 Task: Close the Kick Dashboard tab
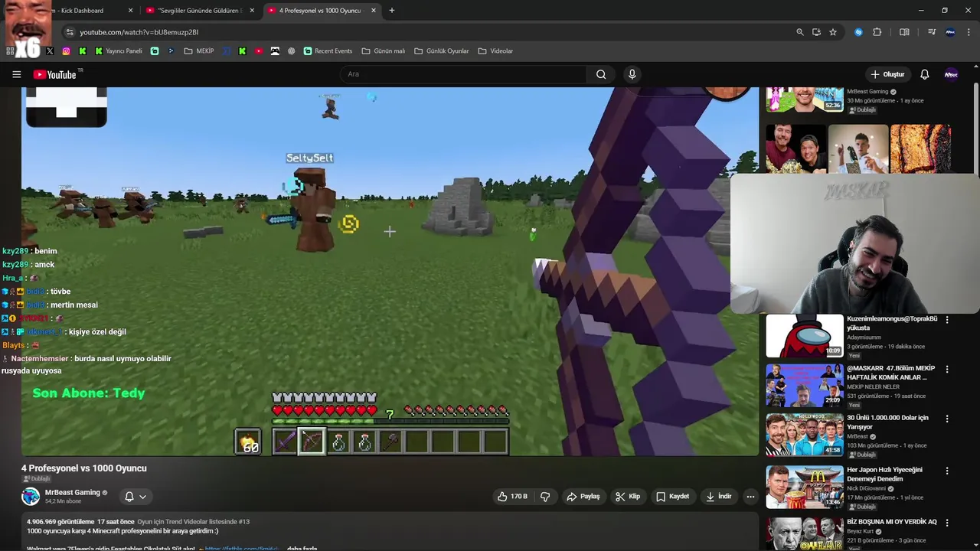(130, 11)
